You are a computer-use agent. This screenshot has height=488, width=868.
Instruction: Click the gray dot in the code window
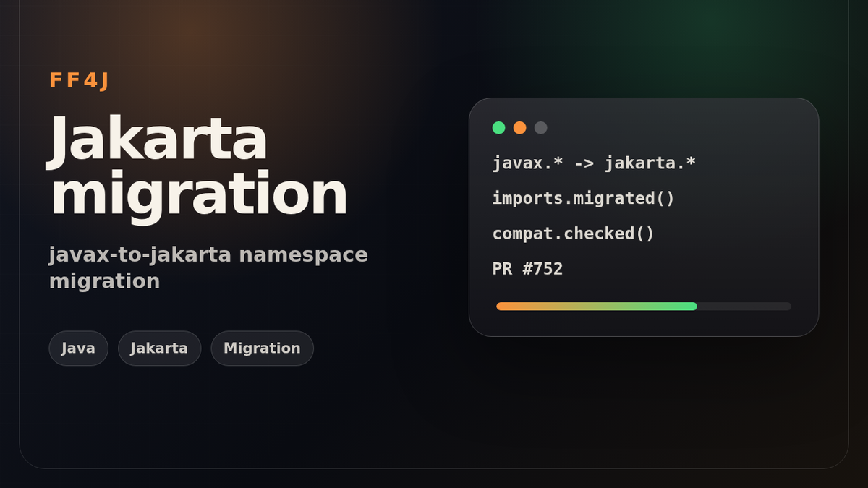point(540,128)
